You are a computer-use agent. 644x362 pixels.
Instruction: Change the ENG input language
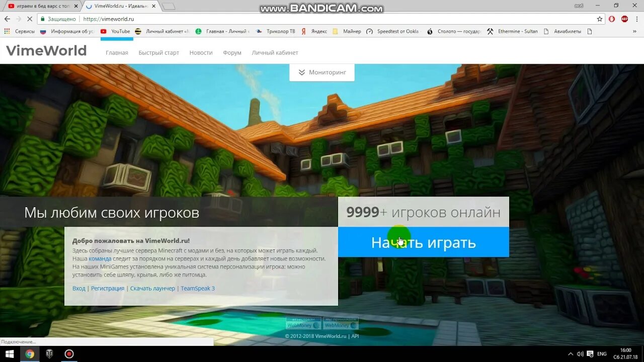pyautogui.click(x=602, y=354)
